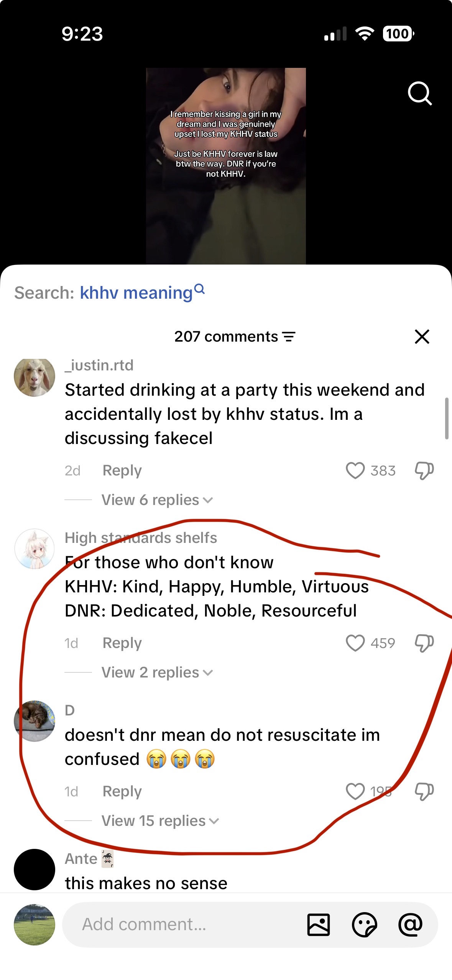The height and width of the screenshot is (980, 452).
Task: Expand View 15 replies
Action: [x=160, y=821]
